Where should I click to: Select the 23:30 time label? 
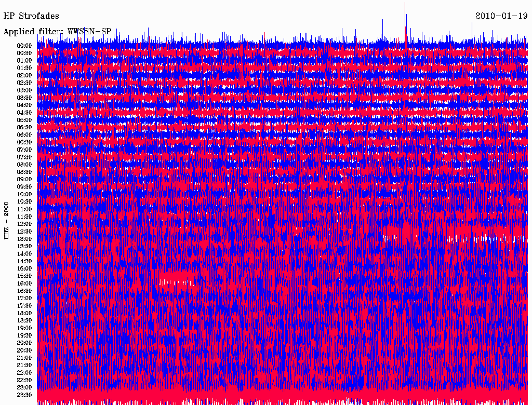pos(24,395)
